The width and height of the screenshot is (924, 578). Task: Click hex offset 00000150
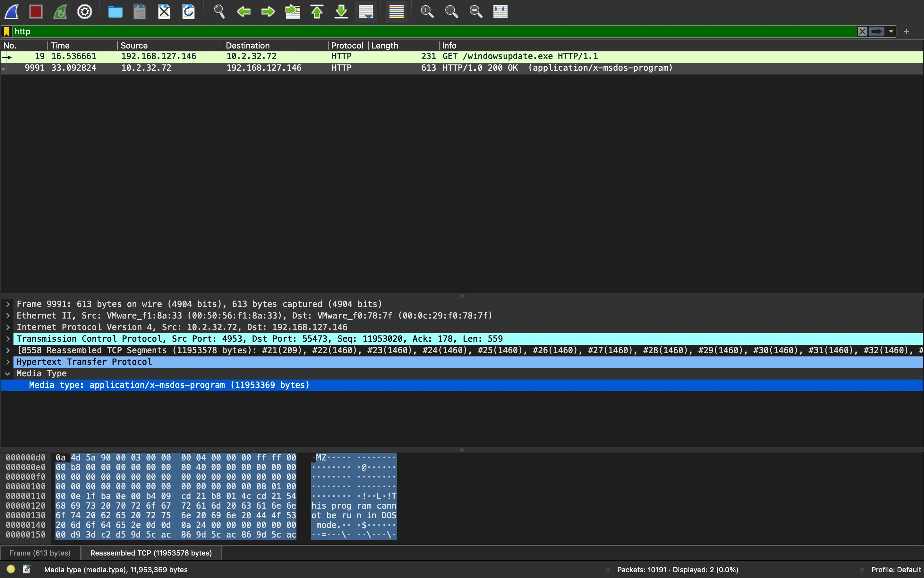26,535
